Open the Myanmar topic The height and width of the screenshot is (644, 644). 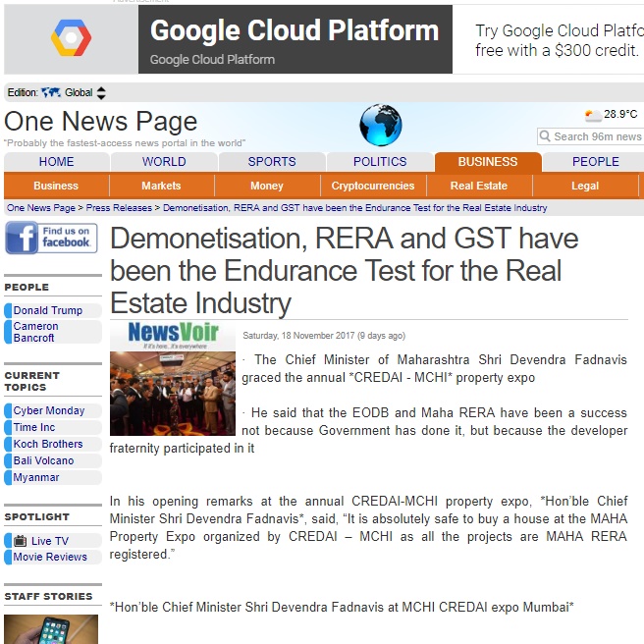tap(36, 477)
